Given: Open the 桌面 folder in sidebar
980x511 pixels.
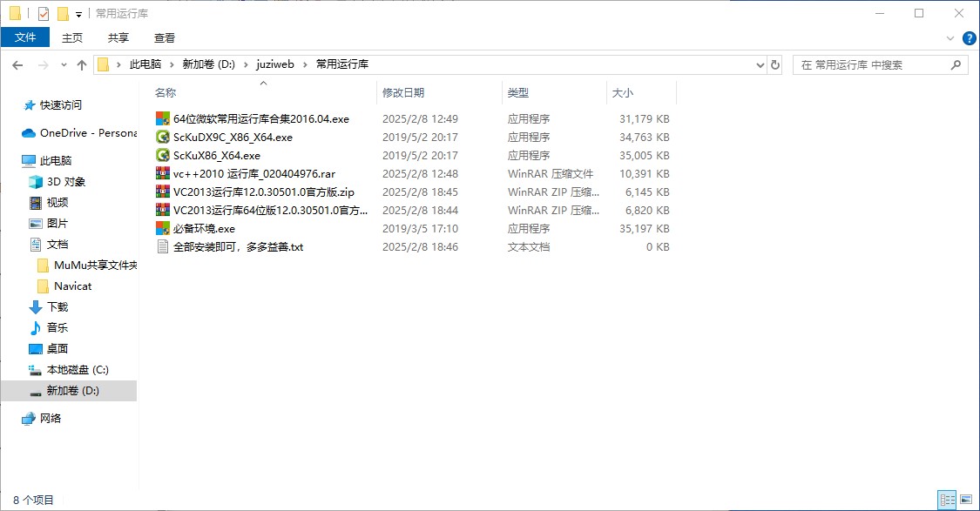Looking at the screenshot, I should pyautogui.click(x=49, y=348).
